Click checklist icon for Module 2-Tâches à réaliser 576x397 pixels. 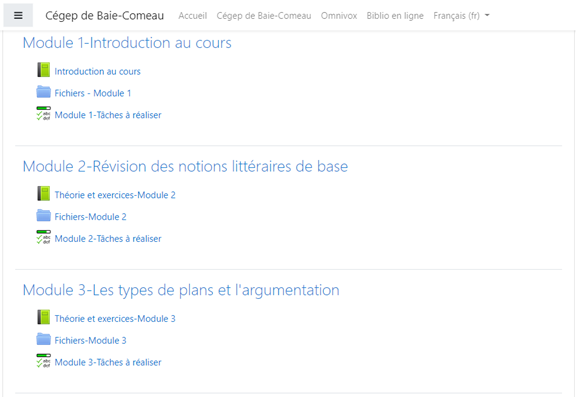(43, 237)
